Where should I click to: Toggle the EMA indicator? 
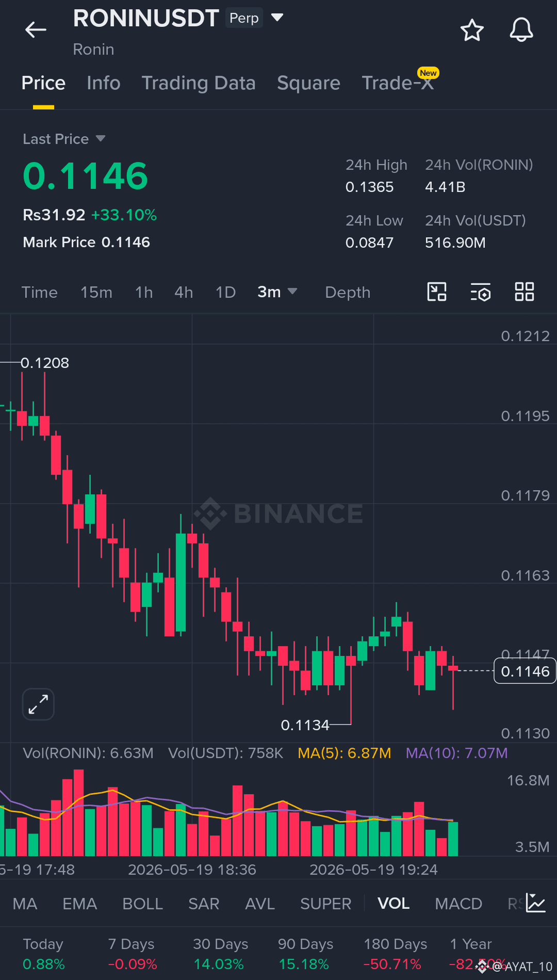click(79, 904)
